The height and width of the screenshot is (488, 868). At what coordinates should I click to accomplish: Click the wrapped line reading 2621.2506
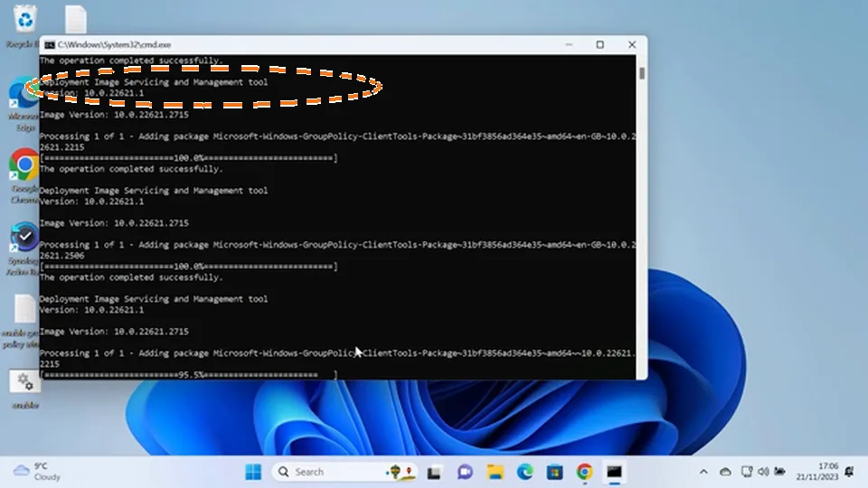pyautogui.click(x=62, y=256)
